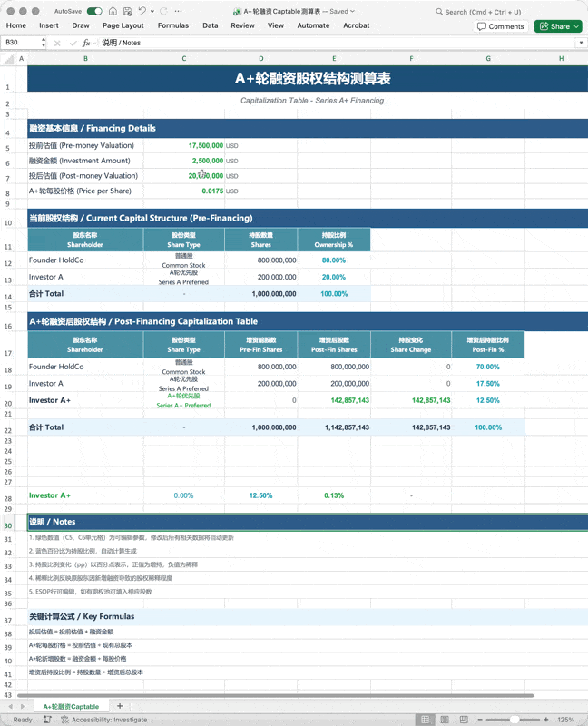
Task: Open the Comments pane
Action: pos(501,26)
